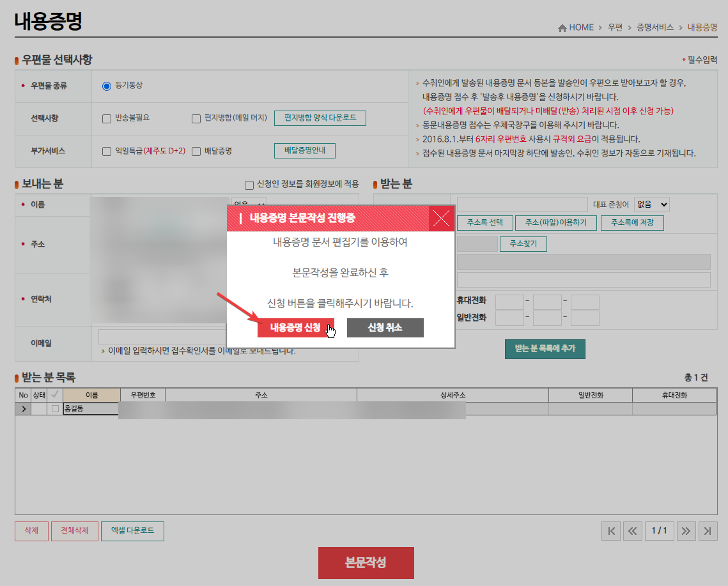Toggle the 배달증명 checkbox
This screenshot has height=586, width=728.
click(x=196, y=151)
